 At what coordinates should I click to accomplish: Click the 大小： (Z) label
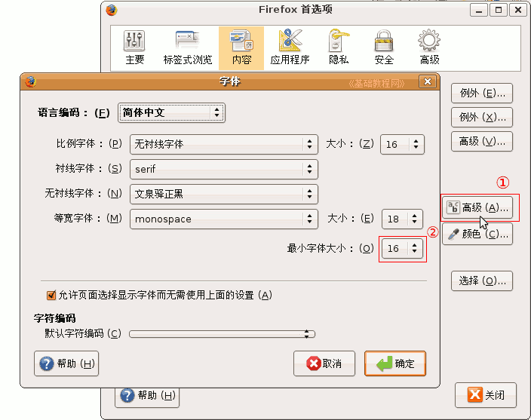[350, 144]
